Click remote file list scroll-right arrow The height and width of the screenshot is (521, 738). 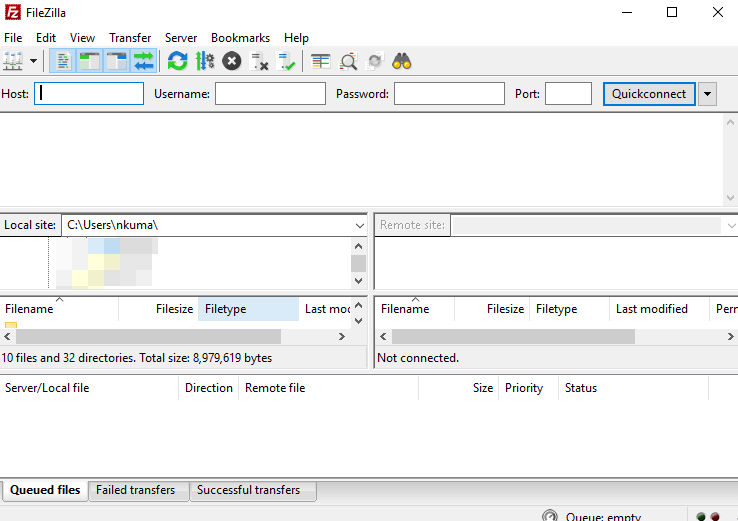730,337
